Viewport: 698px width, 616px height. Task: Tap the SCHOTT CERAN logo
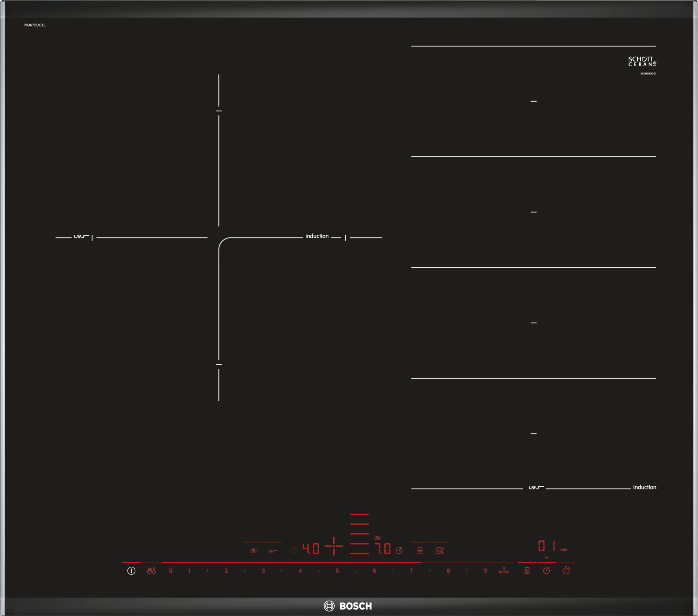point(642,61)
